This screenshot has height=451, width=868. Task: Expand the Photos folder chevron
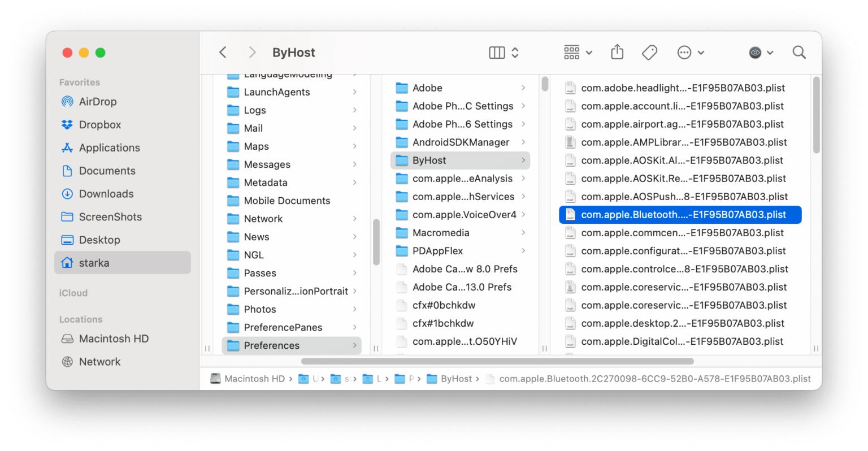pyautogui.click(x=354, y=309)
